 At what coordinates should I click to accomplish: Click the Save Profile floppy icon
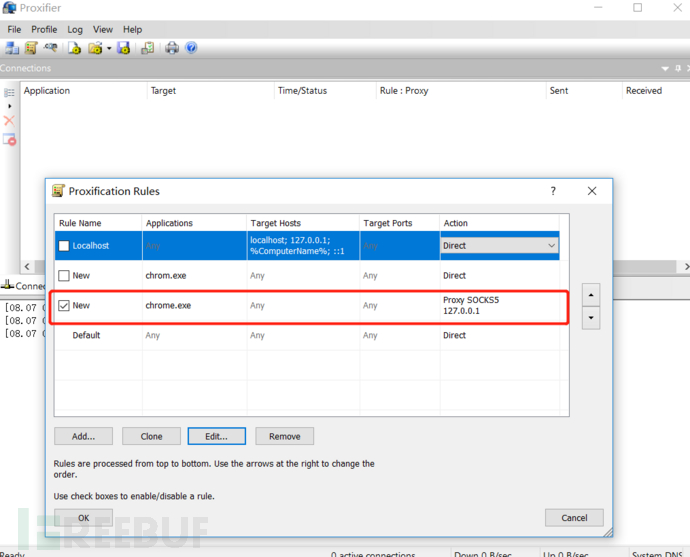click(x=124, y=48)
